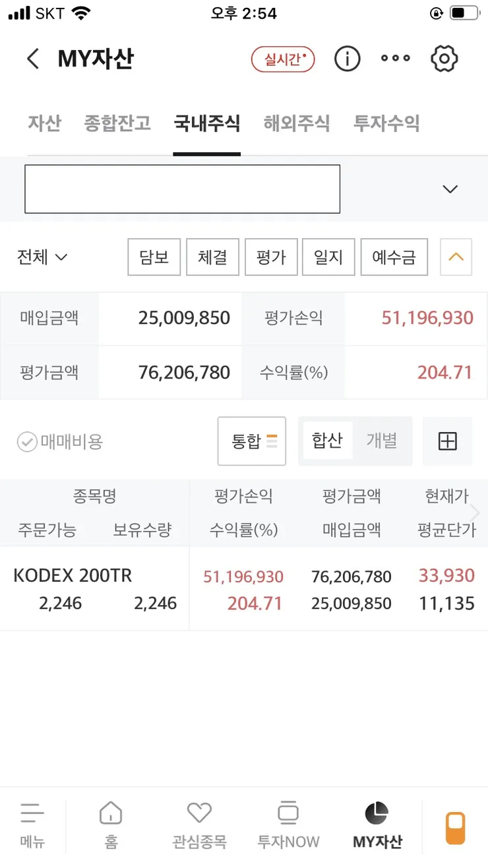
Task: Expand the account selector chevron
Action: pyautogui.click(x=450, y=189)
